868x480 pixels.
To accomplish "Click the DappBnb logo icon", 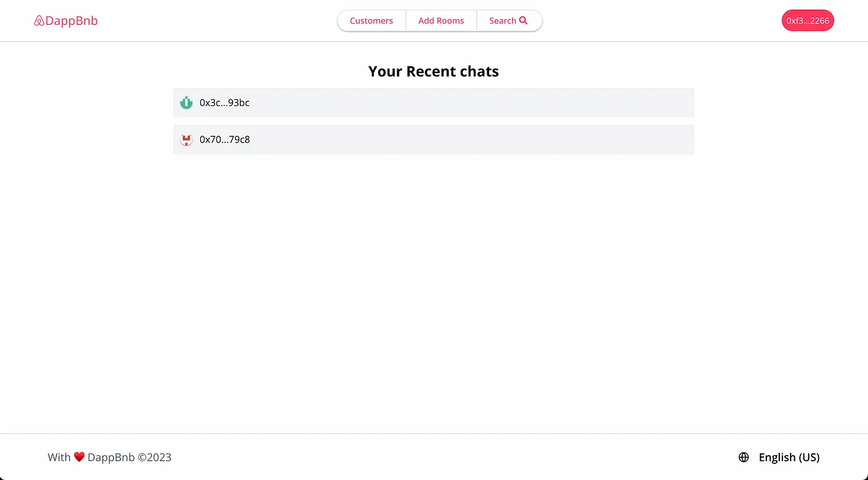I will tap(39, 21).
